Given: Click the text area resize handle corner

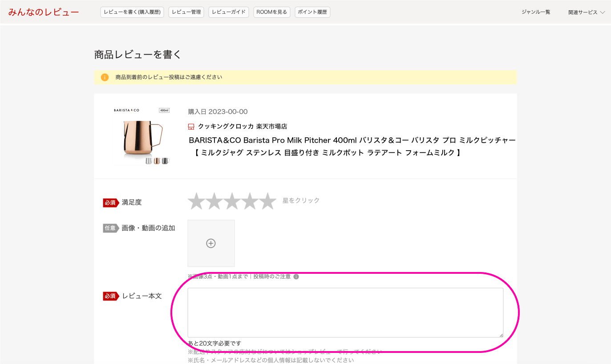Looking at the screenshot, I should (501, 335).
